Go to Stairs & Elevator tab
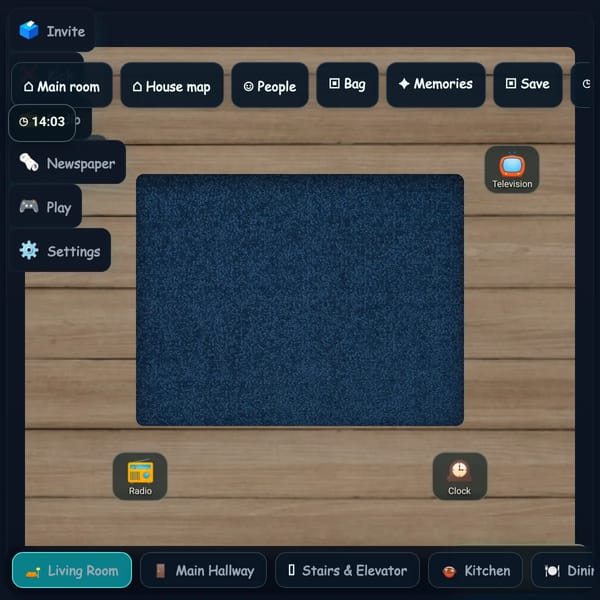 [347, 570]
